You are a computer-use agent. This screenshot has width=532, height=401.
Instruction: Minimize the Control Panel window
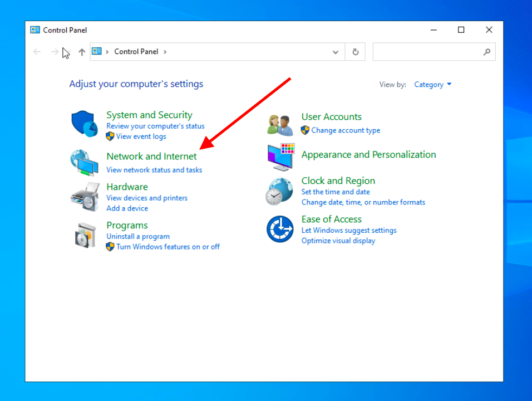[434, 30]
